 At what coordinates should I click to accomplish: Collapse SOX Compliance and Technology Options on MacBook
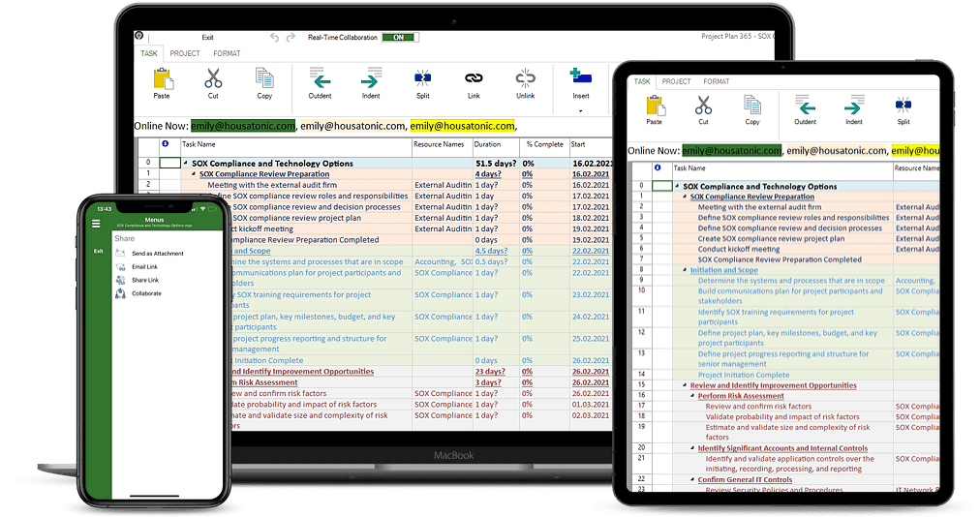[x=186, y=164]
